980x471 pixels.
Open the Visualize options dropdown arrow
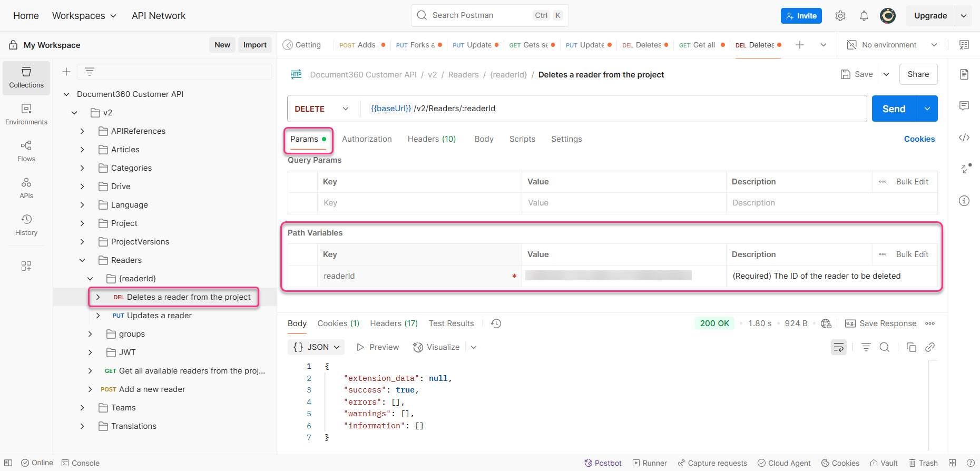click(474, 347)
